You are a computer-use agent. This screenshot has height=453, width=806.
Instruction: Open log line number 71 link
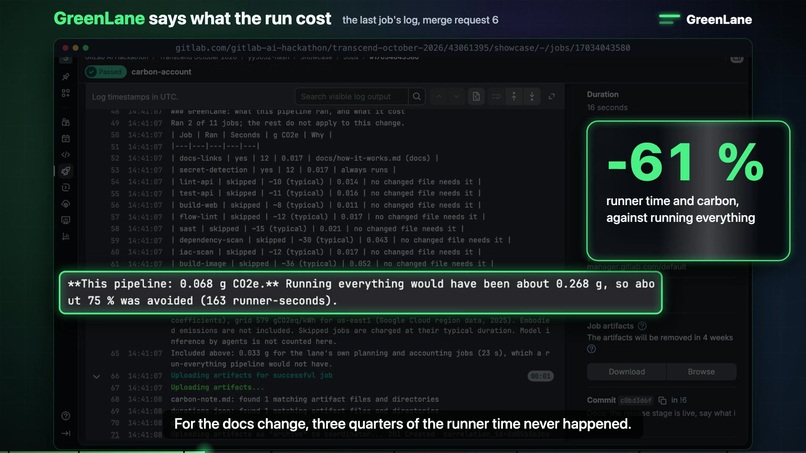(x=115, y=435)
